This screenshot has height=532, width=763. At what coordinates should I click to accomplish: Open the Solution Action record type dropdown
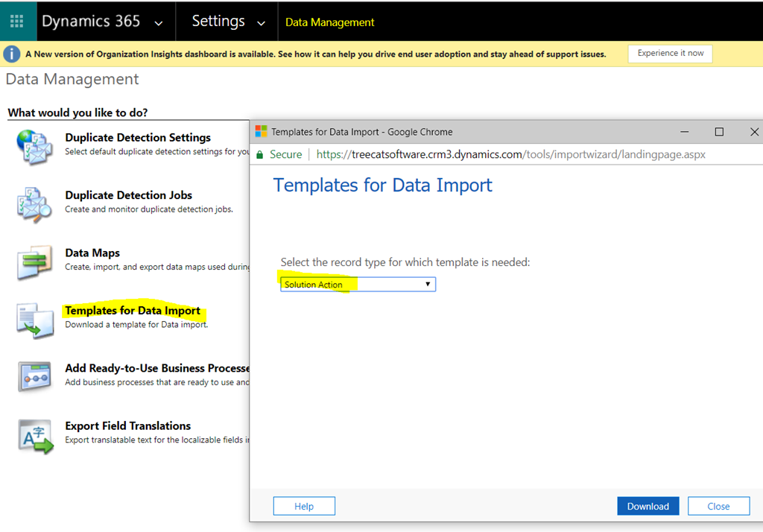pyautogui.click(x=358, y=284)
